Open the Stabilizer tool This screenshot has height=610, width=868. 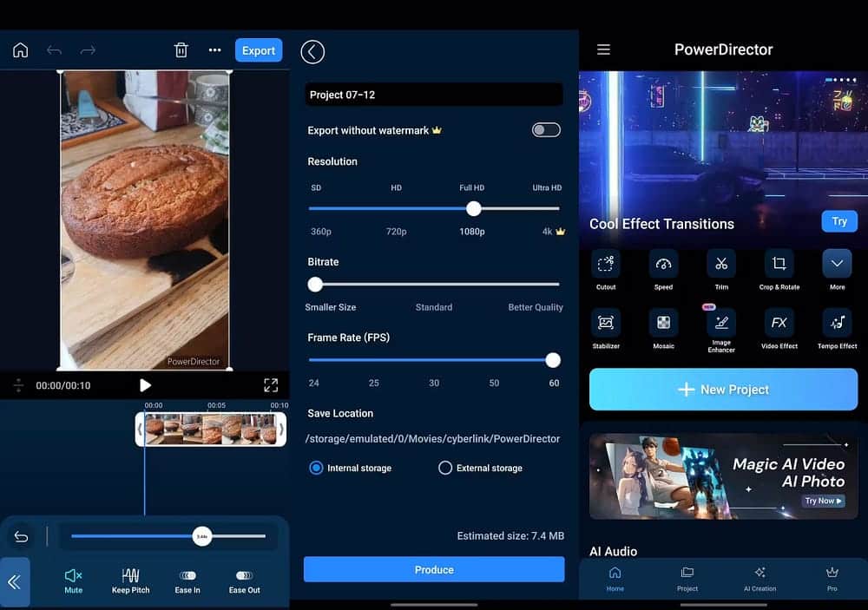pos(606,329)
